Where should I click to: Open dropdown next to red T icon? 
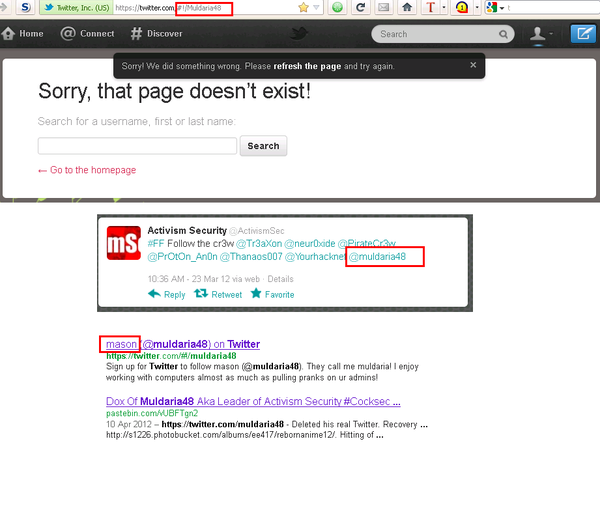tap(444, 7)
